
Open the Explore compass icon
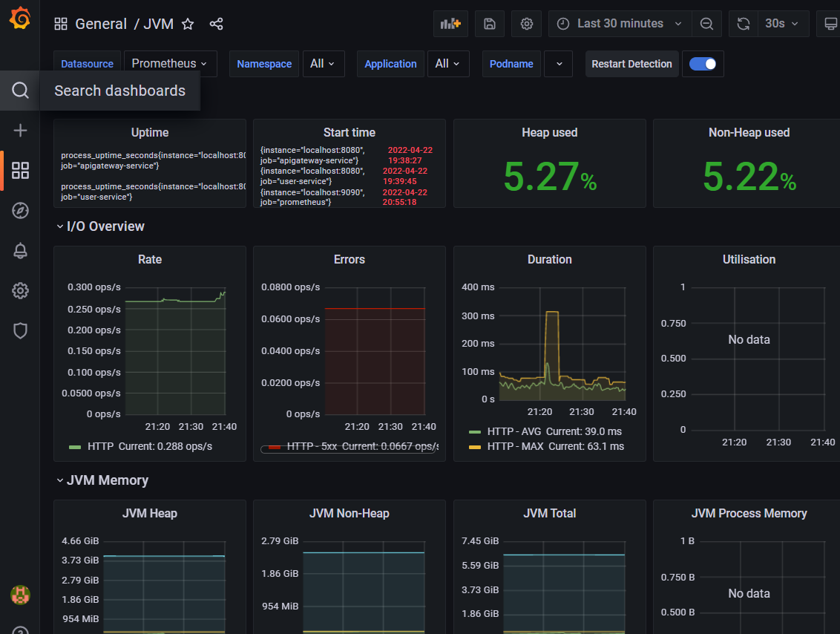coord(20,211)
